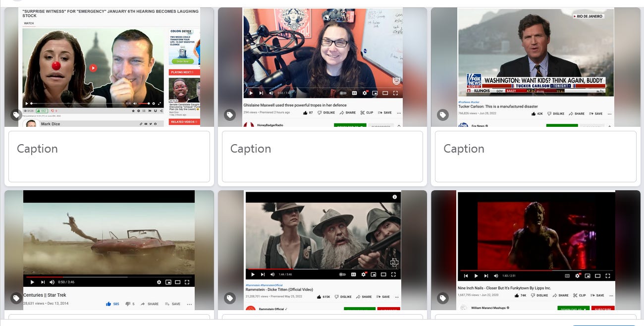Click the WATCH tab on the Mark Dice page

coord(29,23)
